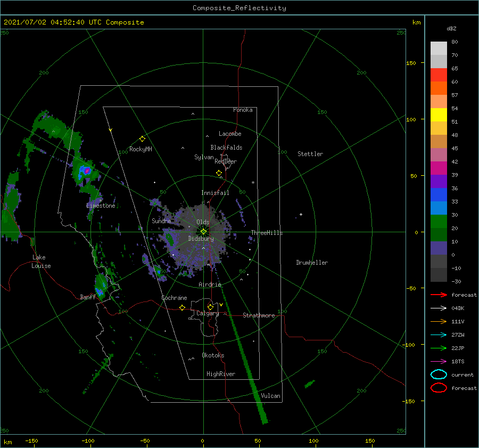Select the yellow radar-site diamond at map center
This screenshot has width=479, height=448.
[203, 232]
